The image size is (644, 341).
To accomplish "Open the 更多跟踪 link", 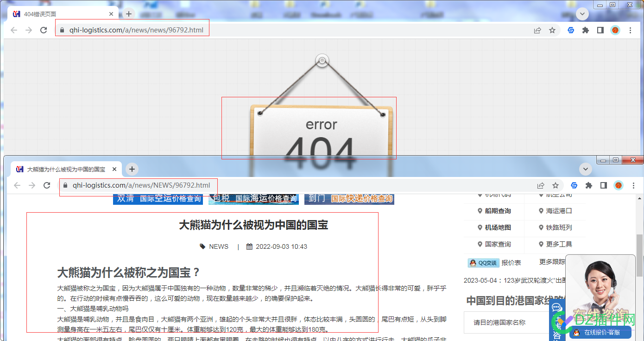I will [x=552, y=262].
